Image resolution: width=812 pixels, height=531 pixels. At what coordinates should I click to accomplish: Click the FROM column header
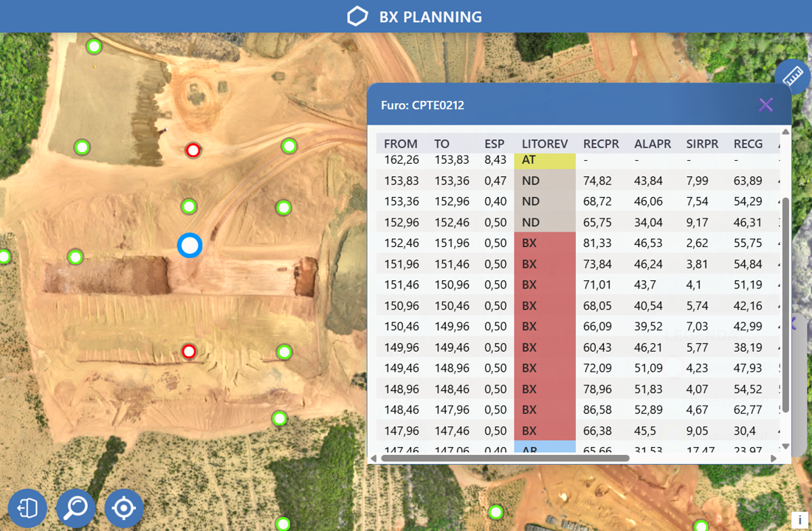point(401,144)
